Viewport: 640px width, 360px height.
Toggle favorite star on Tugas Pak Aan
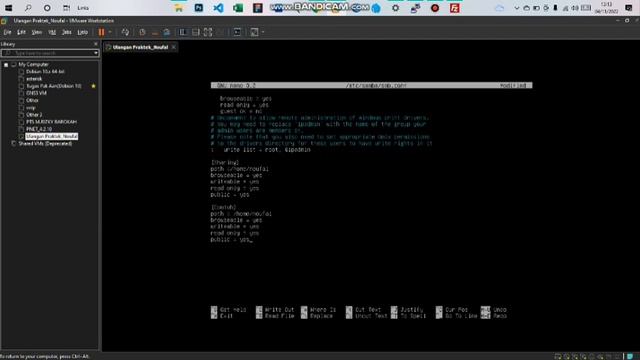(93, 86)
